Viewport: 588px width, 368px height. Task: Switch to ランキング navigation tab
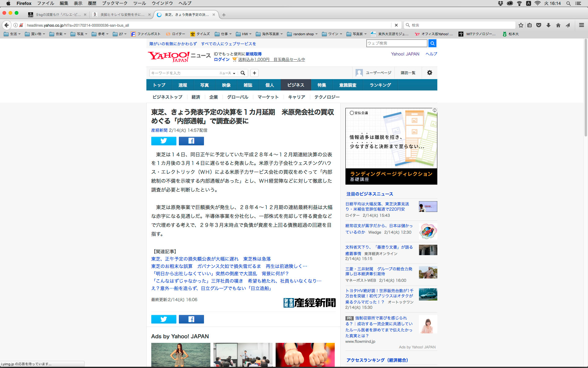(380, 85)
